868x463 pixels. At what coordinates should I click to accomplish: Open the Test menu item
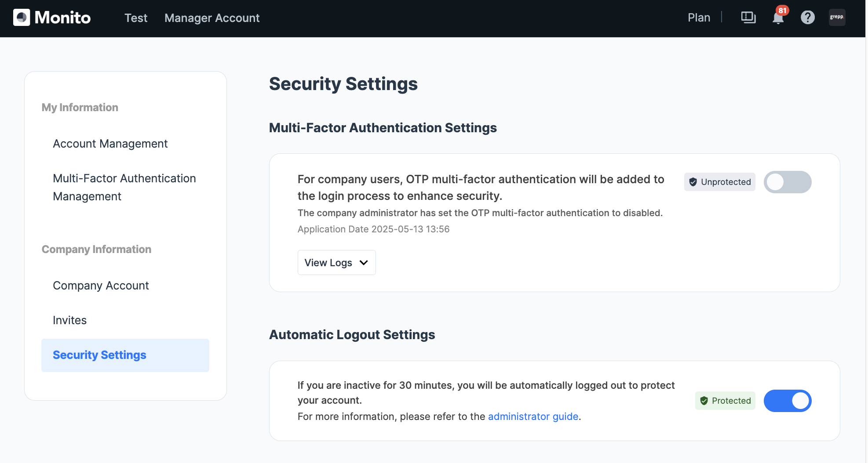135,18
